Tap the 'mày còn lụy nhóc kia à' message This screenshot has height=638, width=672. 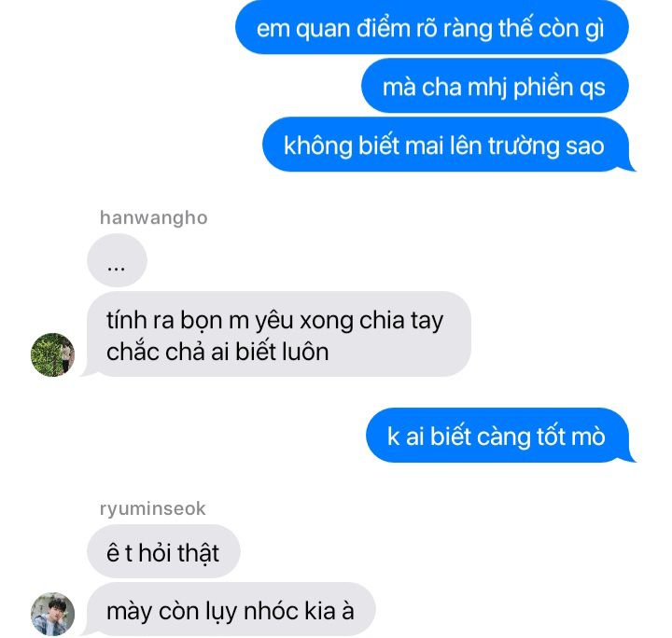point(231,610)
